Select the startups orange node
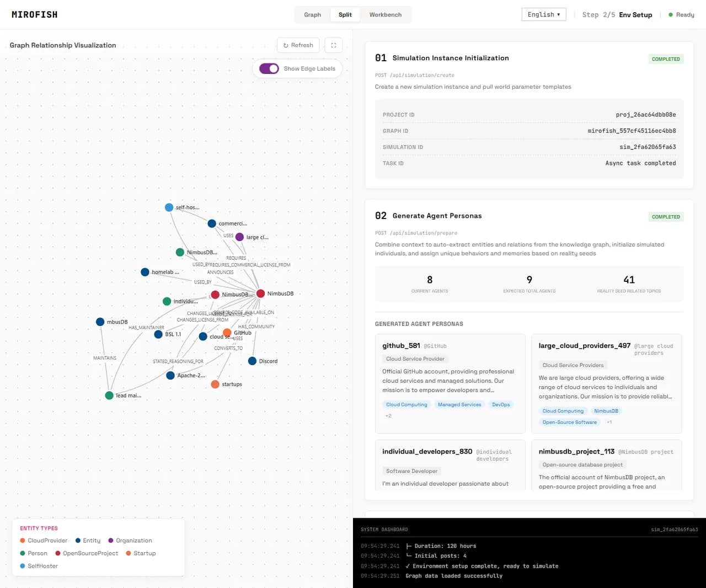706x588 pixels. point(215,384)
